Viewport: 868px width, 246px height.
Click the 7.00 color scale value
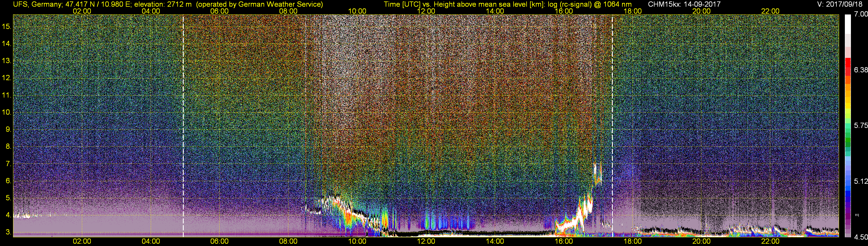860,14
